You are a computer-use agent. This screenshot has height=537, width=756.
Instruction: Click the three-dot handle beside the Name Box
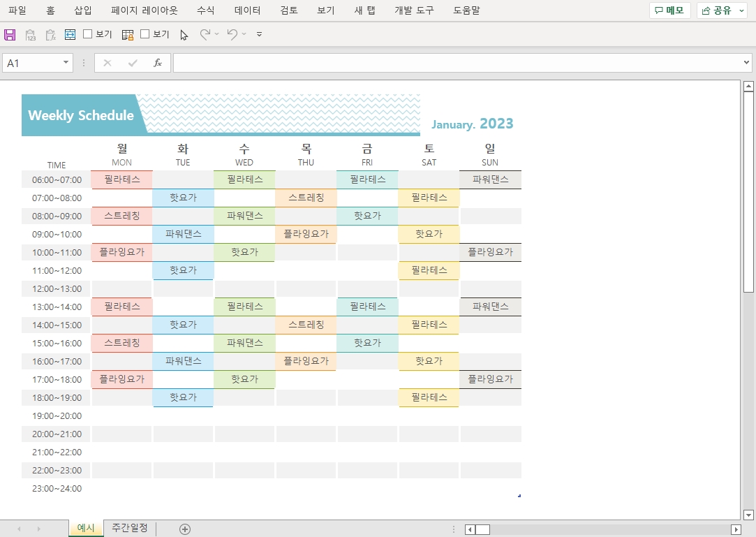pos(84,64)
